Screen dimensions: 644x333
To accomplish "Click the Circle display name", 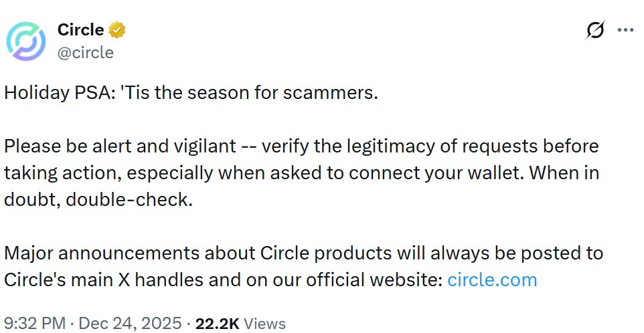I will click(x=80, y=30).
